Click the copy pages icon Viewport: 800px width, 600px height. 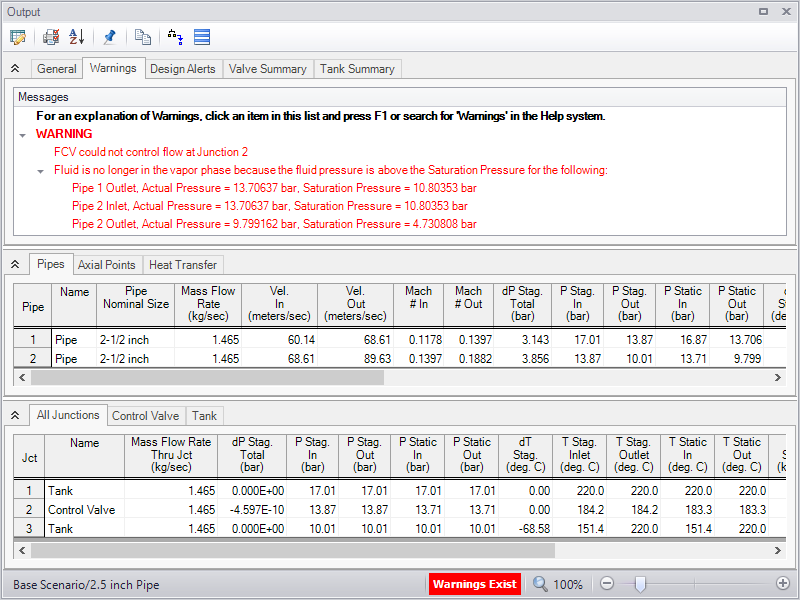point(143,37)
